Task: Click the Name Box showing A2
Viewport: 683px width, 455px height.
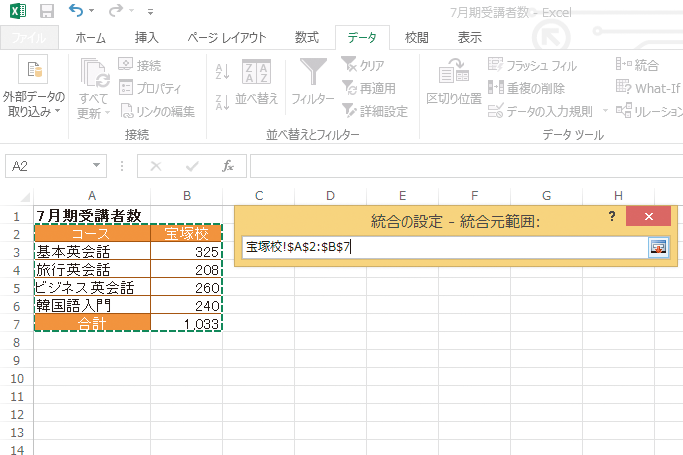Action: pos(47,166)
